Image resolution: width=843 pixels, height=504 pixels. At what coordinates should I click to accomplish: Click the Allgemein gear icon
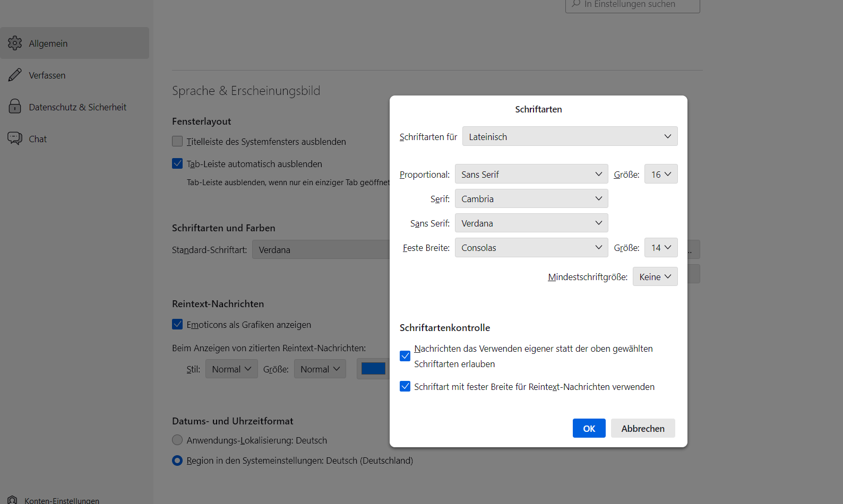[x=15, y=43]
